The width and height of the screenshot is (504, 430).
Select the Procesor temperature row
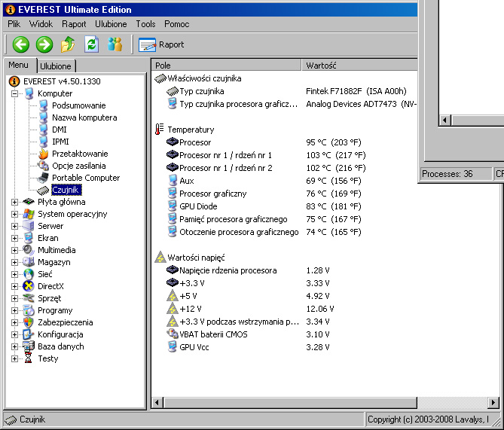click(x=264, y=142)
